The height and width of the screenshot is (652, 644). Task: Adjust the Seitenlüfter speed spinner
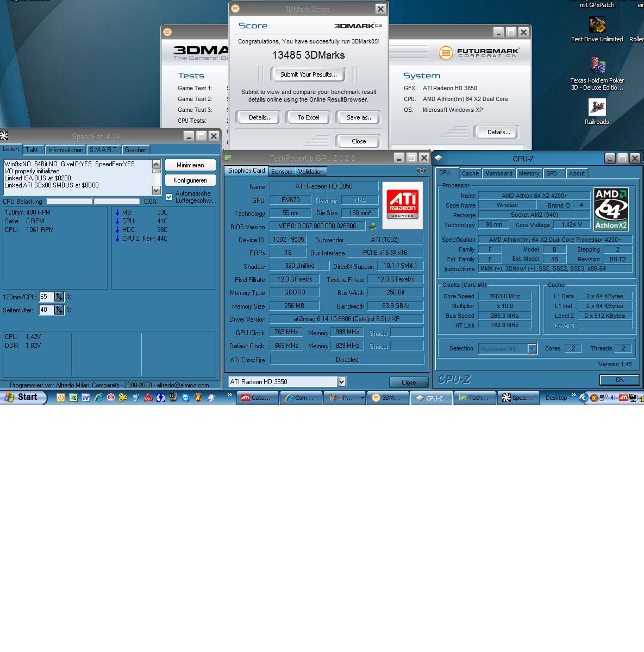[x=59, y=310]
